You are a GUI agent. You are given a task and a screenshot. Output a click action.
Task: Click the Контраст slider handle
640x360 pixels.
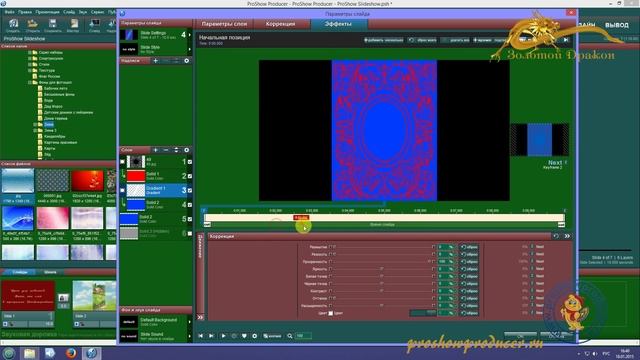tap(382, 291)
